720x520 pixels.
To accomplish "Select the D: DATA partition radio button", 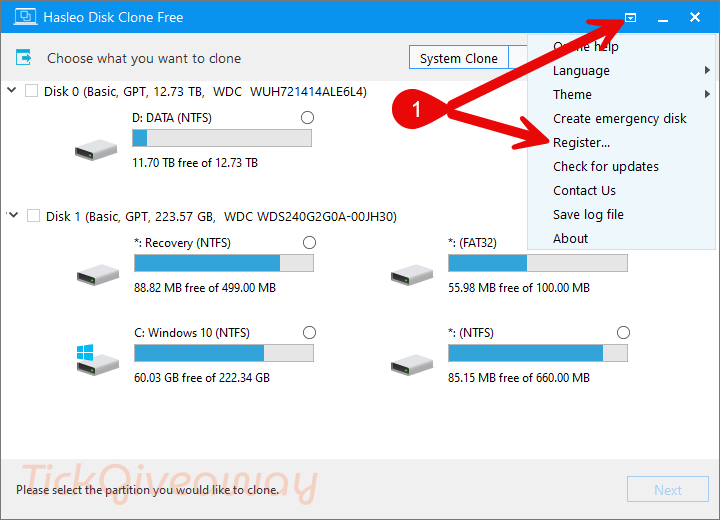I will click(308, 118).
